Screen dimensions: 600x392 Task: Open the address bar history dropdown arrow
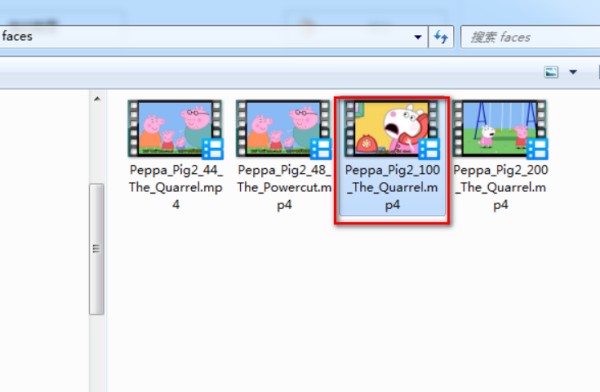pos(417,37)
